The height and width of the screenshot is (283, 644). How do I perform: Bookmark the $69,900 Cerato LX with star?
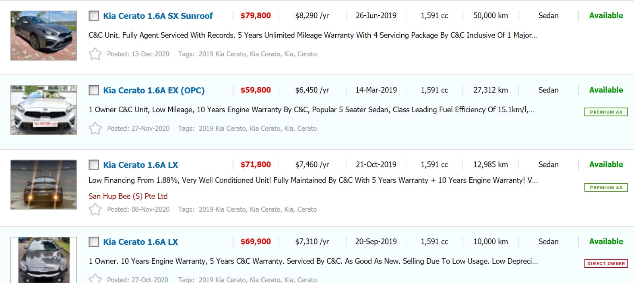click(95, 279)
